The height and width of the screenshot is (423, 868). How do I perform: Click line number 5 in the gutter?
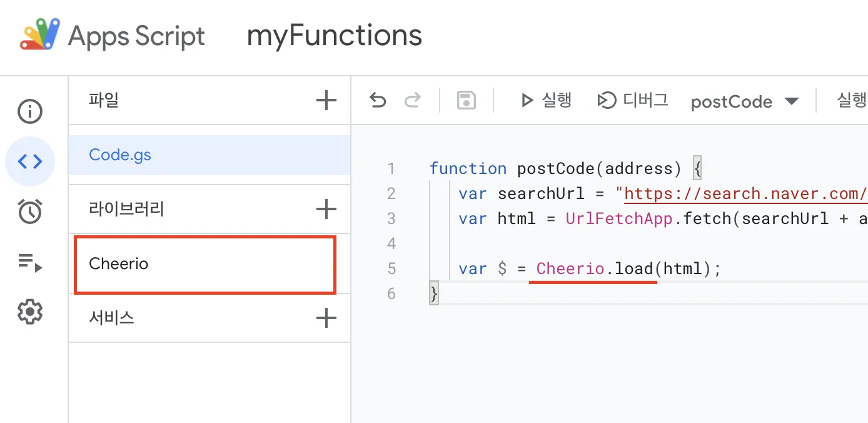(391, 269)
